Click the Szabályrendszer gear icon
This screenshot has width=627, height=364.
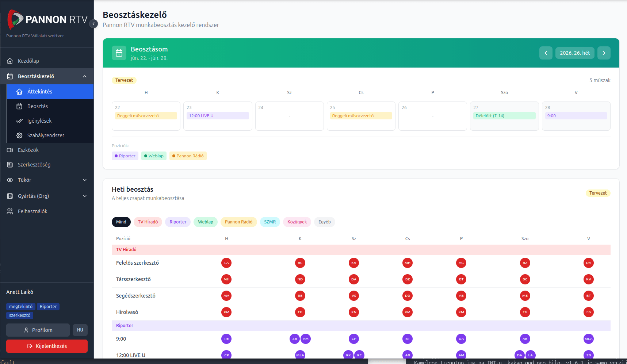point(19,135)
